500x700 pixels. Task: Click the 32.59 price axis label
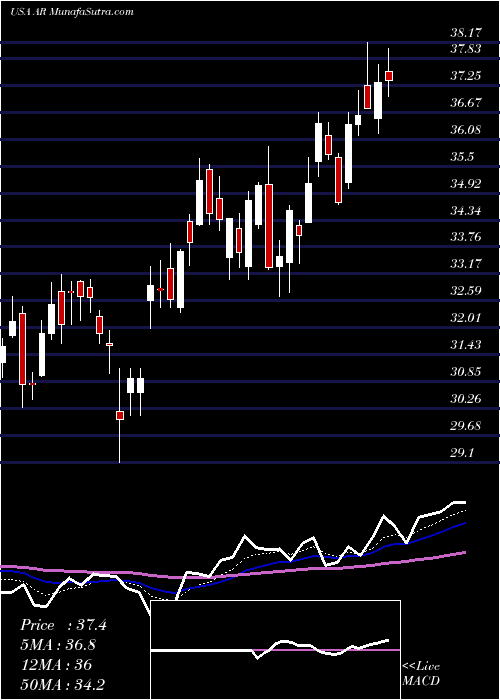tap(466, 291)
